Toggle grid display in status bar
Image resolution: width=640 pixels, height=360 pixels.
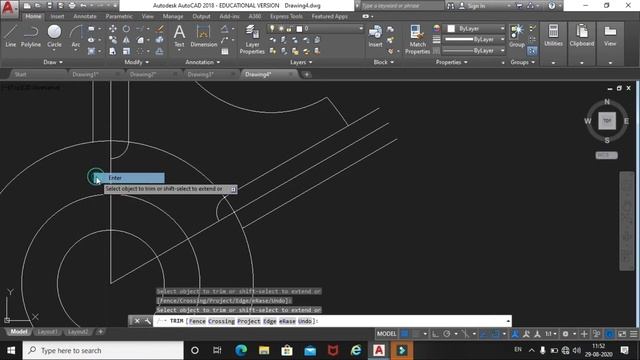click(404, 334)
